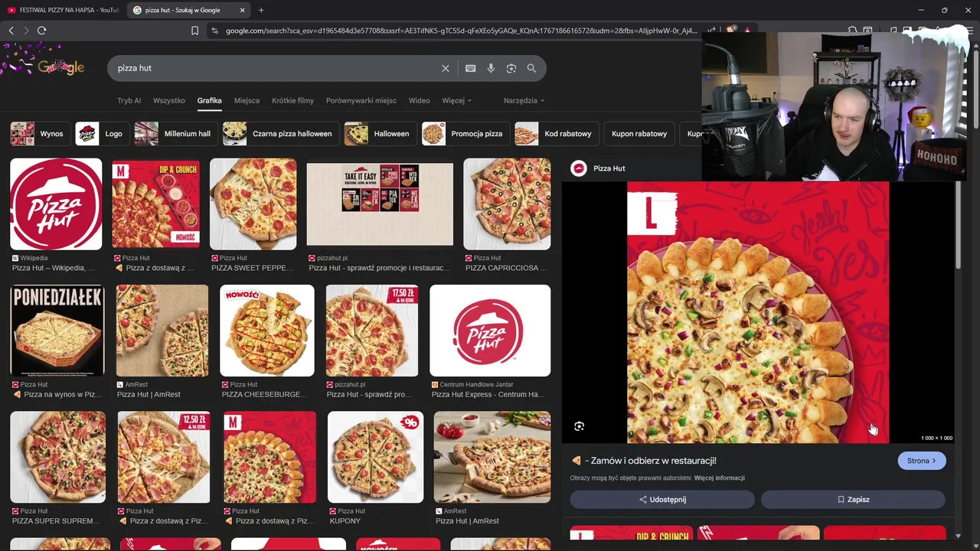Open the PIZZA SWEET PEPPE... image result
This screenshot has width=980, height=551.
click(253, 204)
